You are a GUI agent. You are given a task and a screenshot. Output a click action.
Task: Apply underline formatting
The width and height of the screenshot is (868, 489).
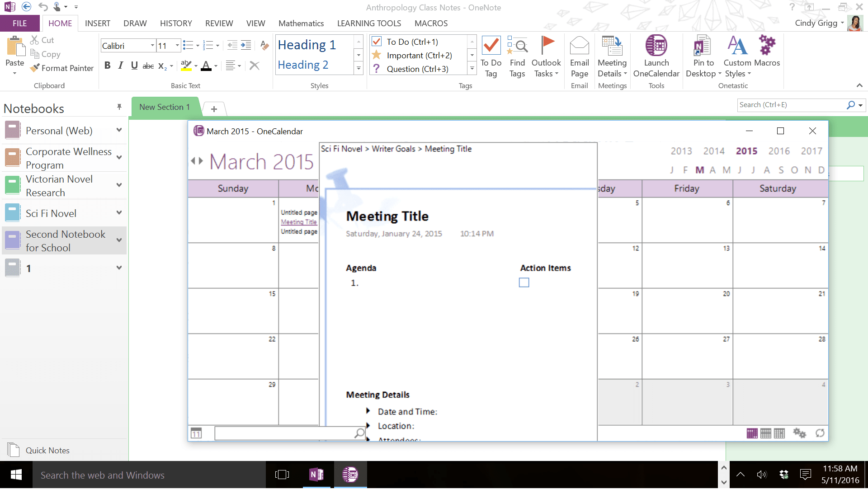tap(134, 66)
